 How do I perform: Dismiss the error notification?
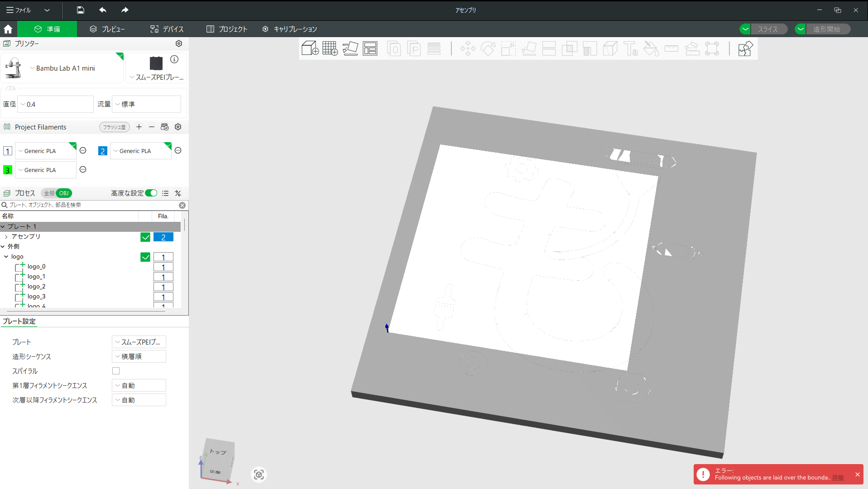(x=857, y=474)
